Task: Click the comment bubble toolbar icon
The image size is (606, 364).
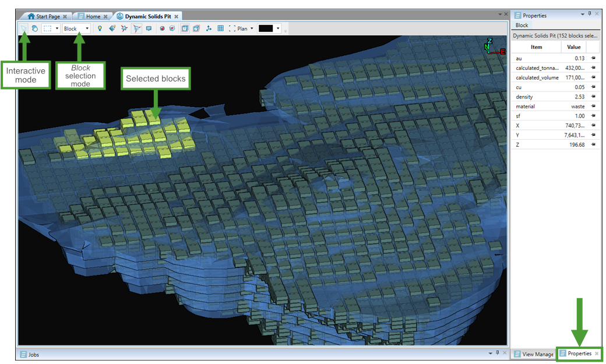Action: [x=149, y=28]
